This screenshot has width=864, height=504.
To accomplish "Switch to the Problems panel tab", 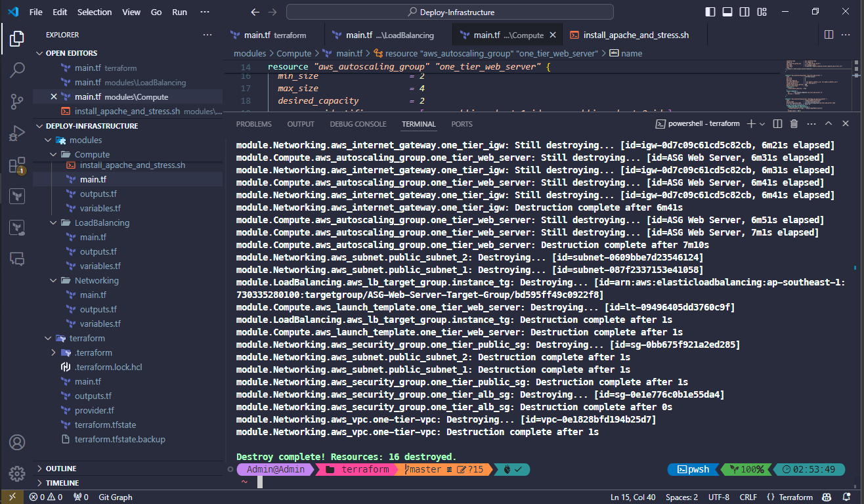I will 253,124.
